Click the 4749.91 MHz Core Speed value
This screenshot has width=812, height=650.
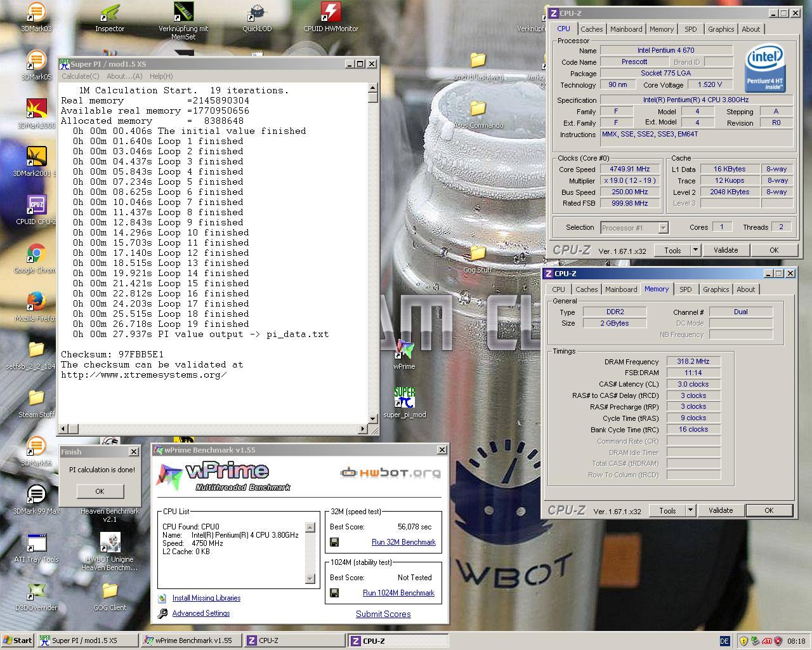click(629, 169)
